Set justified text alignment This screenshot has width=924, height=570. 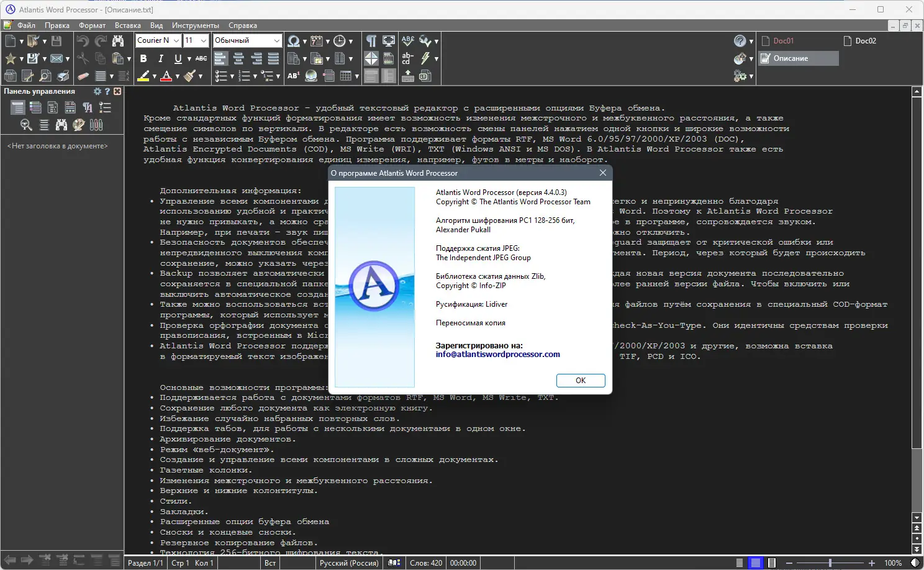273,58
